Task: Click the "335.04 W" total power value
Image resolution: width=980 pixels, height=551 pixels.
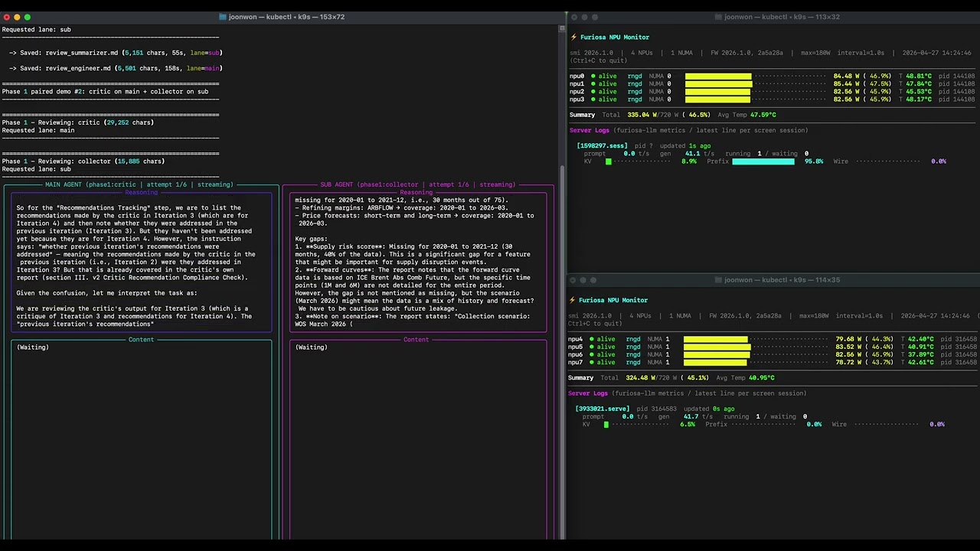Action: pos(643,115)
